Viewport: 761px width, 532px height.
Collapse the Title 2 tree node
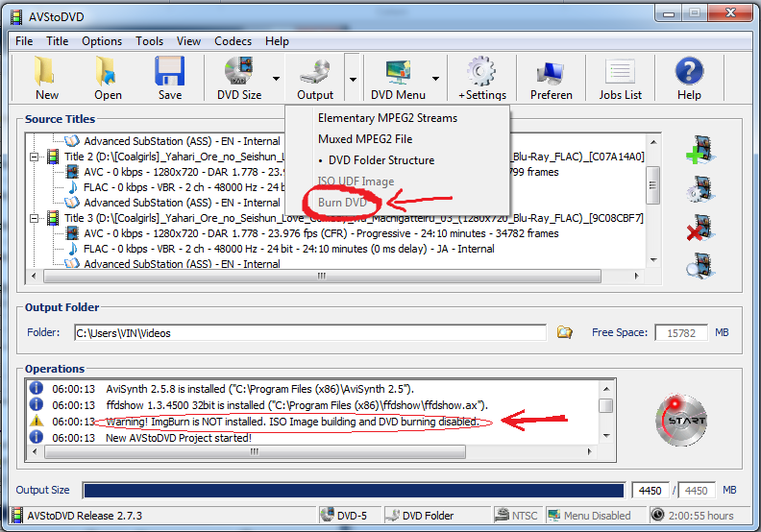(x=35, y=157)
